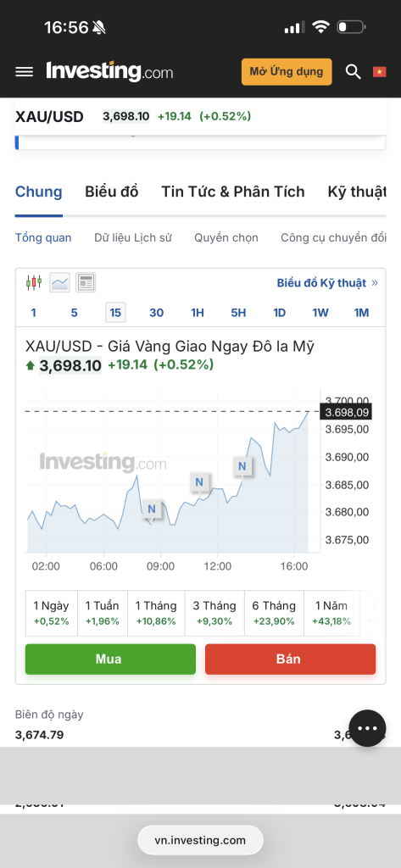Tap the vn.investing.com address bar
The width and height of the screenshot is (401, 868).
[200, 840]
